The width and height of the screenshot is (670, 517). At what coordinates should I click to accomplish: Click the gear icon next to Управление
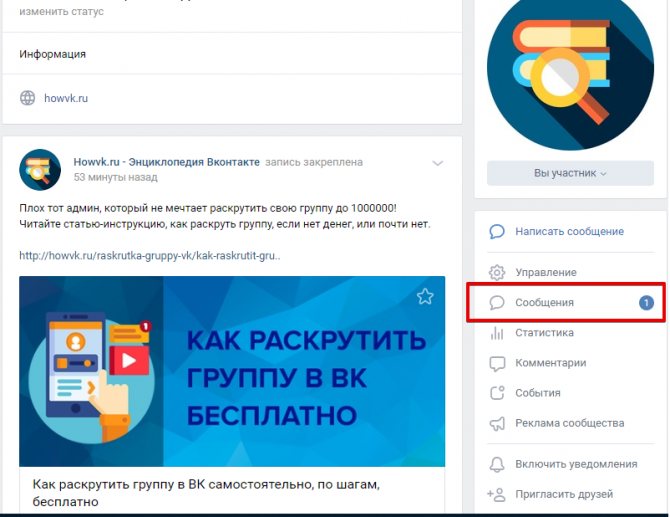497,272
